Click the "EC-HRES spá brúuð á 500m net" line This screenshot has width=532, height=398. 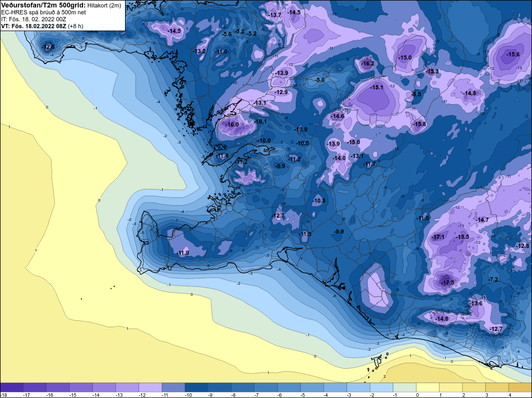click(x=44, y=12)
